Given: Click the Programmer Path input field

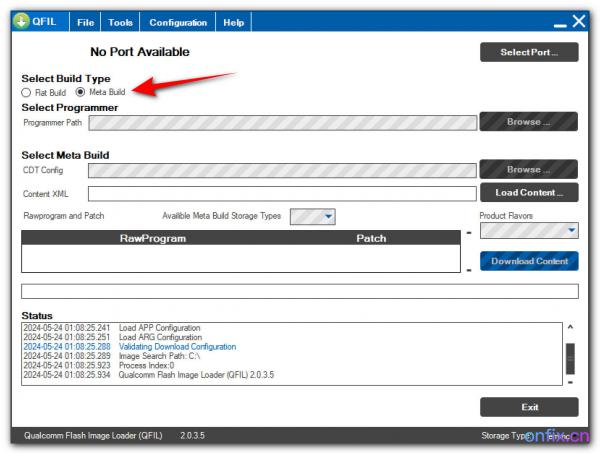Looking at the screenshot, I should [283, 123].
